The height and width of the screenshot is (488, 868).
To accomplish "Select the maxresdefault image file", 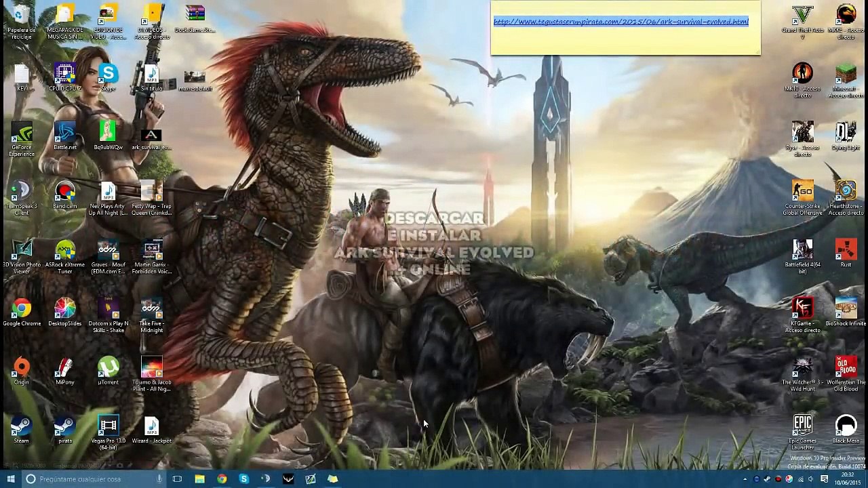I will pos(195,81).
